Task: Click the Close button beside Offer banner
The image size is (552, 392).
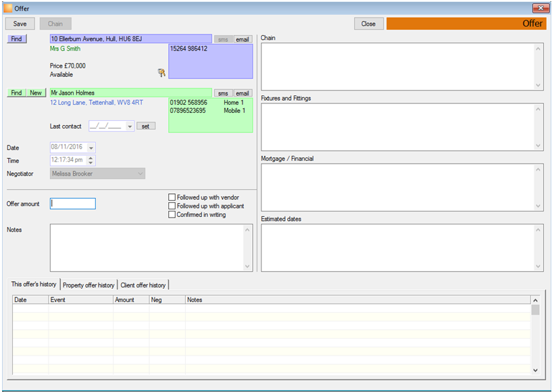Action: coord(369,24)
